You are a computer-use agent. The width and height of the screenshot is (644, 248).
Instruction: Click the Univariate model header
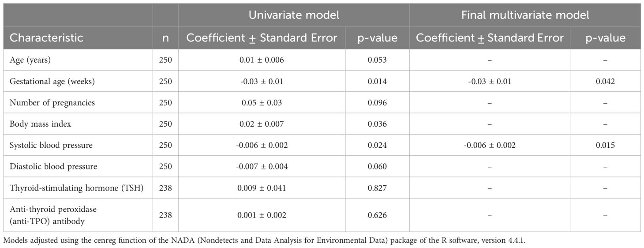coord(294,15)
